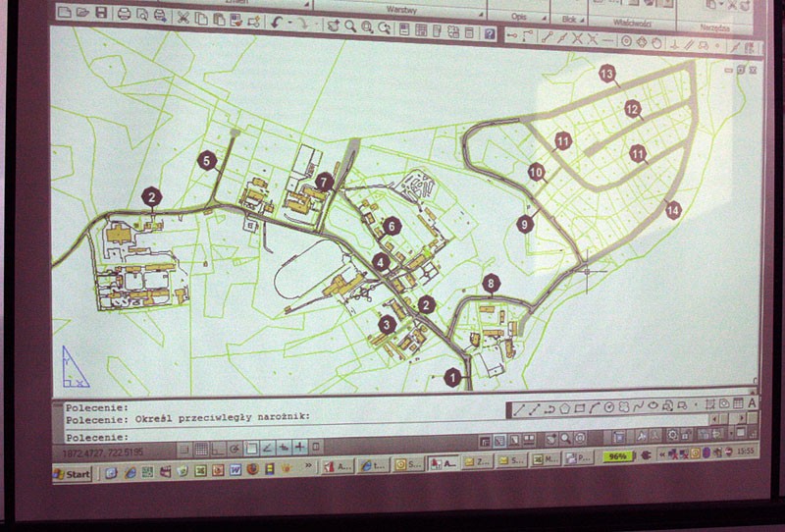The image size is (785, 532).
Task: Open Print Preview icon
Action: (x=142, y=14)
